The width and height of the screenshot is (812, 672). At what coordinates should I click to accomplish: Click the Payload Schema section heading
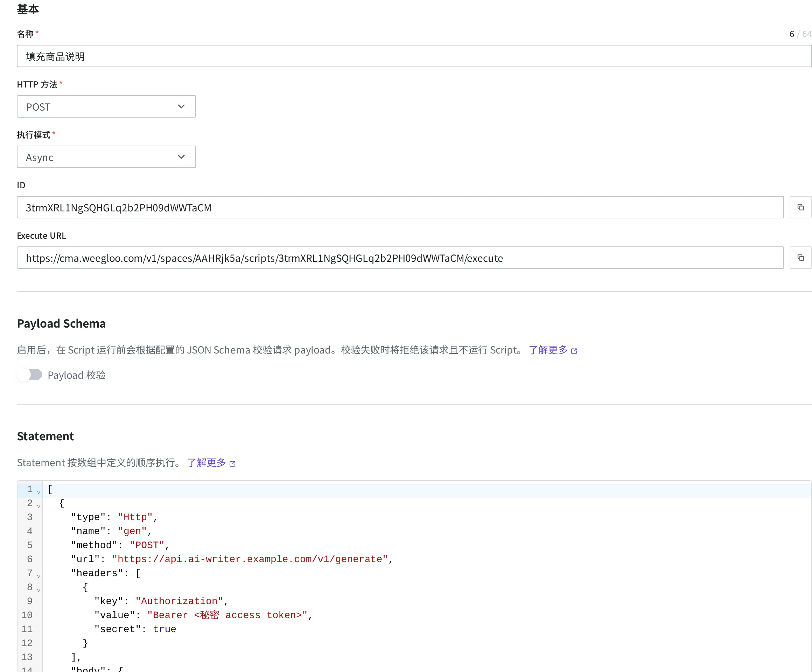61,324
